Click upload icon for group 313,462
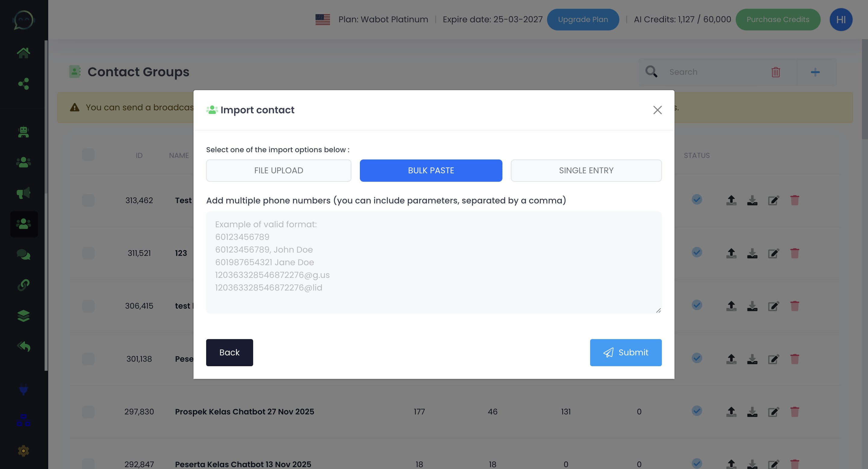This screenshot has width=868, height=469. [731, 200]
